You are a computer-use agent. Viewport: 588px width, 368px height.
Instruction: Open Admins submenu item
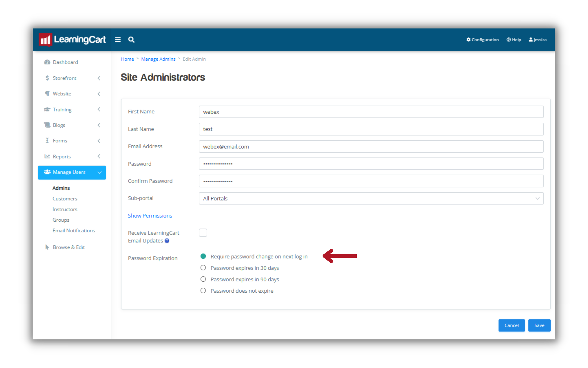pos(61,188)
